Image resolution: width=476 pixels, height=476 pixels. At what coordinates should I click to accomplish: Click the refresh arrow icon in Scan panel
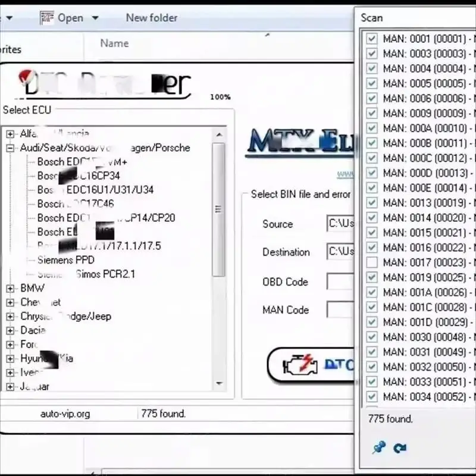[400, 448]
